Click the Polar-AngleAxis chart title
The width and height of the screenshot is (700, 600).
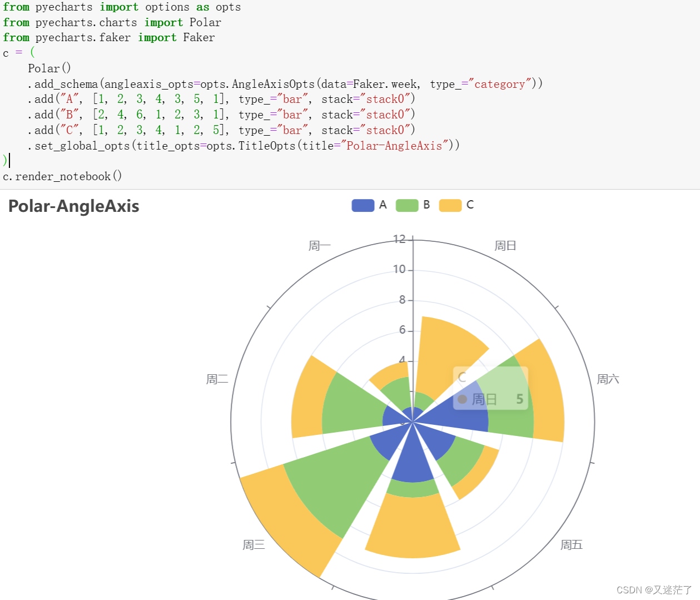click(x=73, y=206)
